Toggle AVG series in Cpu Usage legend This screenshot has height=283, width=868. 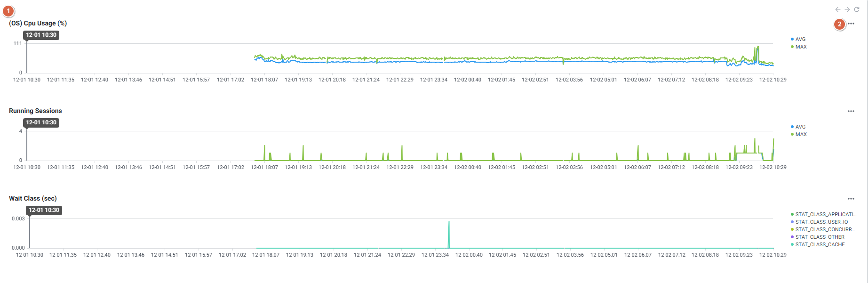(800, 40)
